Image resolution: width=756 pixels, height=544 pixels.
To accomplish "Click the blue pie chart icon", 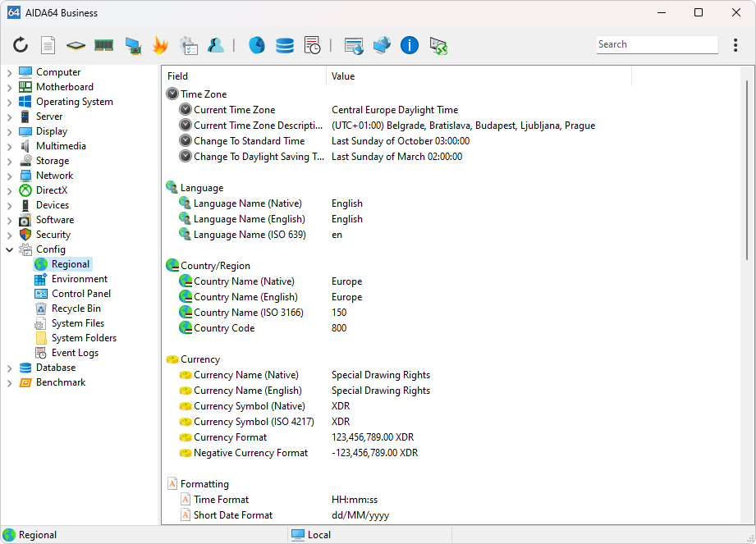I will [x=257, y=45].
